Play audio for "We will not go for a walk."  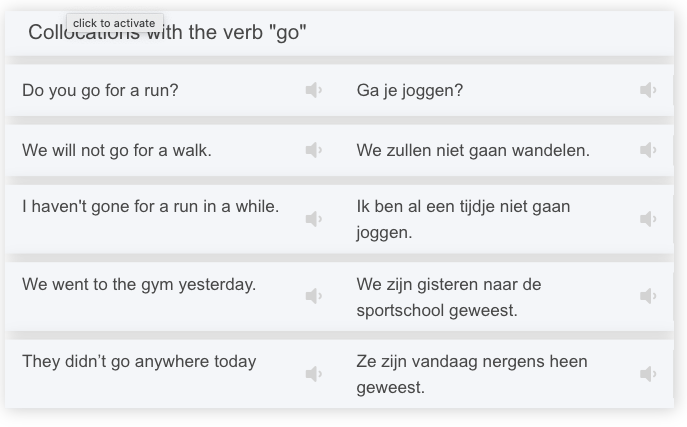tap(313, 150)
